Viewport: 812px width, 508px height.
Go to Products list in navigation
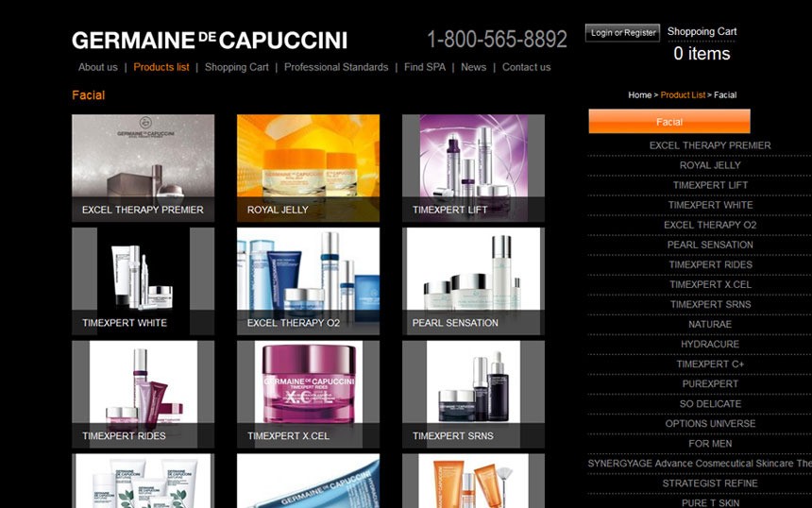(161, 67)
